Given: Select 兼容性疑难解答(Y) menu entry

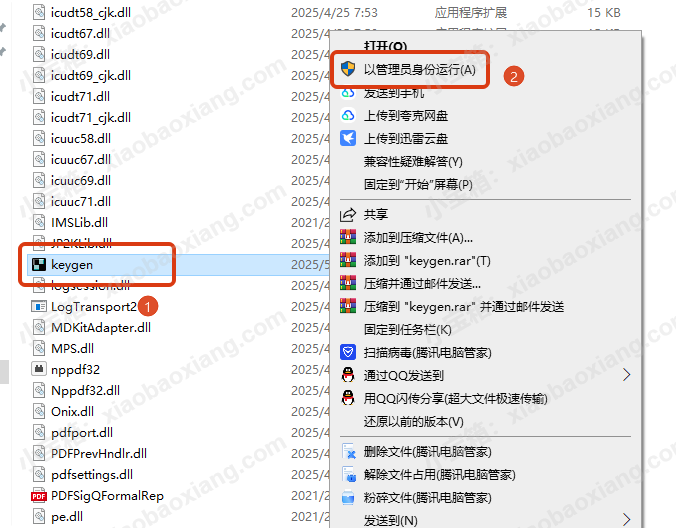Looking at the screenshot, I should [413, 162].
